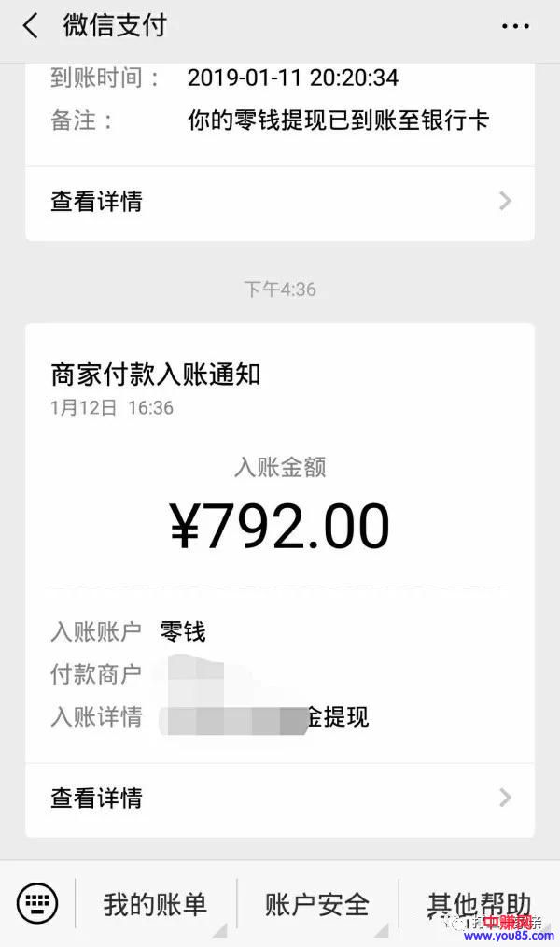
Task: Tap the 微信支付 page title
Action: (x=115, y=26)
